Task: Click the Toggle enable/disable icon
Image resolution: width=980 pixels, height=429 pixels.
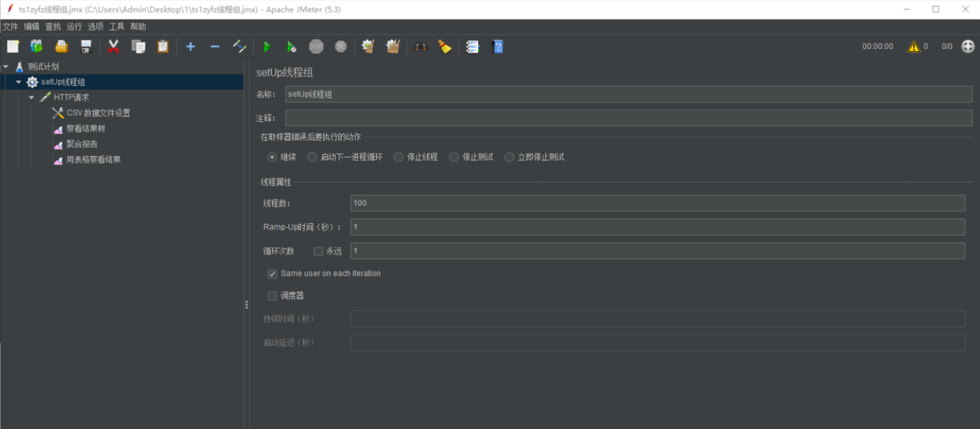Action: [x=239, y=47]
